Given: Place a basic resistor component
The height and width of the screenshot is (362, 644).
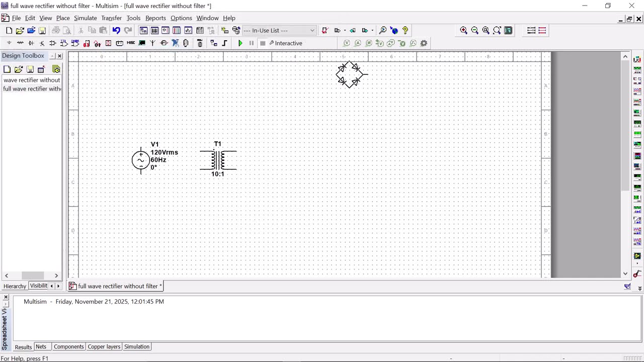Looking at the screenshot, I should coord(20,43).
